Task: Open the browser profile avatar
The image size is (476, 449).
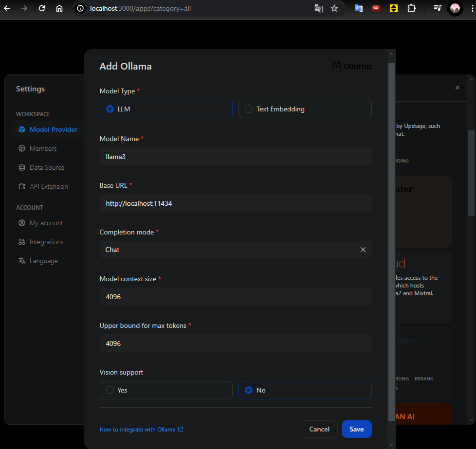Action: click(455, 8)
